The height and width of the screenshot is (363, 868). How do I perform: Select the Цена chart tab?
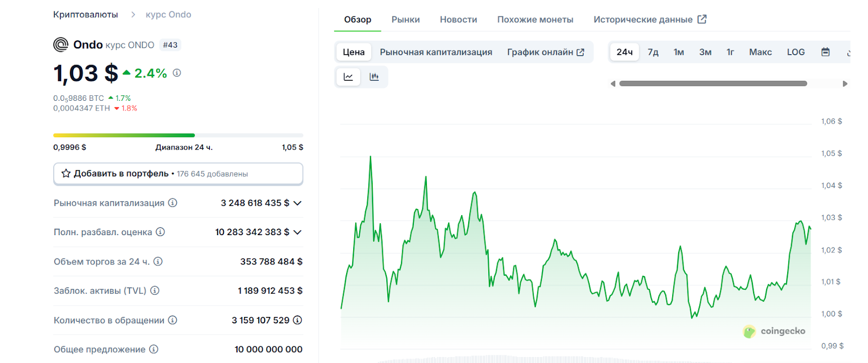point(354,52)
